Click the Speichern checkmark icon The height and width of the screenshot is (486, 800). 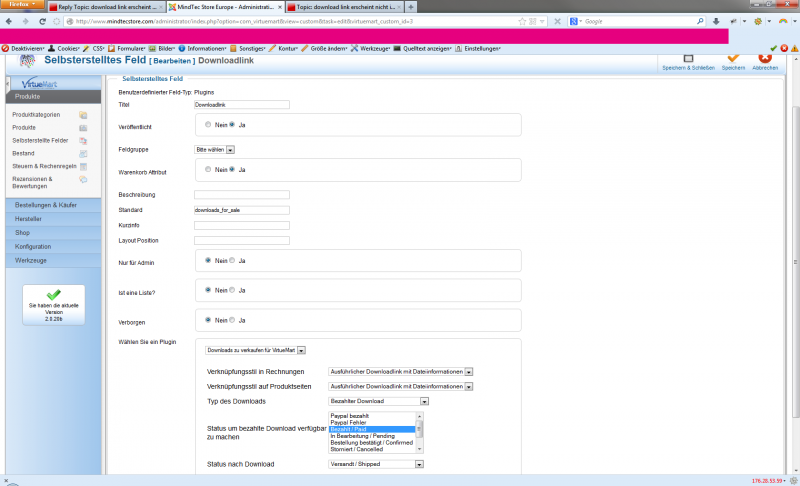pos(733,59)
